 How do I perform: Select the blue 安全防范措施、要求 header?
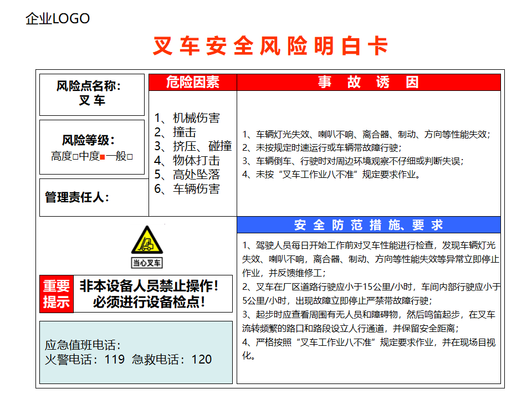click(x=369, y=225)
